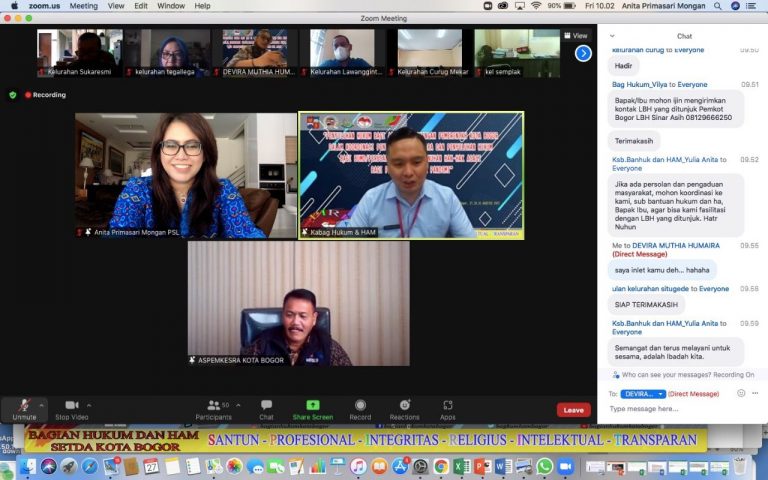This screenshot has height=480, width=768.
Task: Select ASPEMKESRA KOTA BOGOR video tile
Action: coord(299,304)
